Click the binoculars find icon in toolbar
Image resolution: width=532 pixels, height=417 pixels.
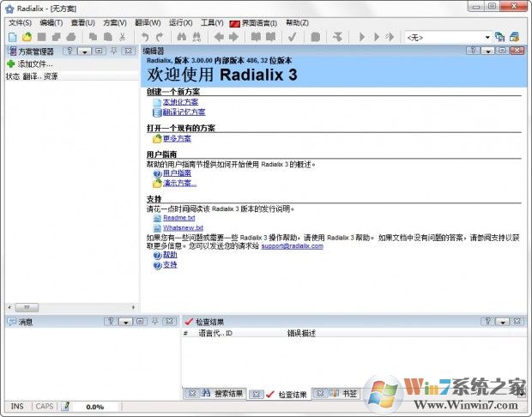(x=181, y=37)
